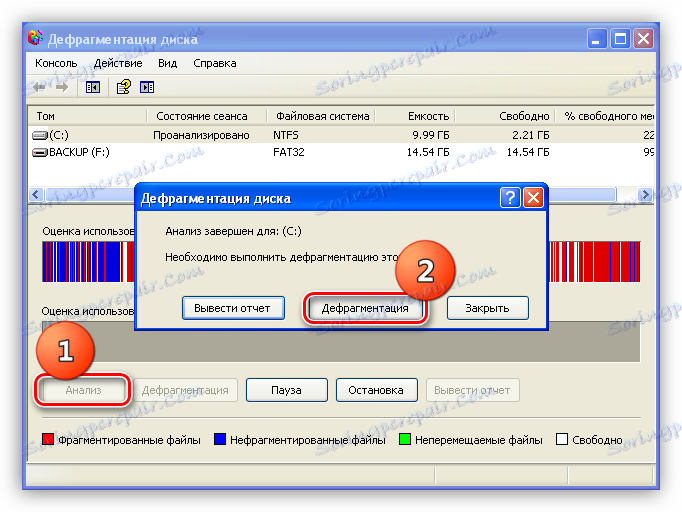
Task: Open the Help properties toolbar icon
Action: 124,87
